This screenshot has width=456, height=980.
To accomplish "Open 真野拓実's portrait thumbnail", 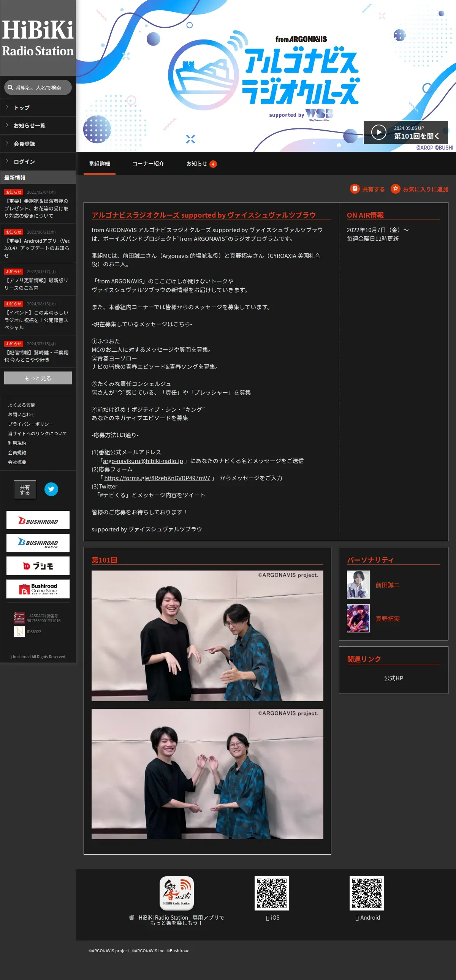I will click(x=358, y=619).
